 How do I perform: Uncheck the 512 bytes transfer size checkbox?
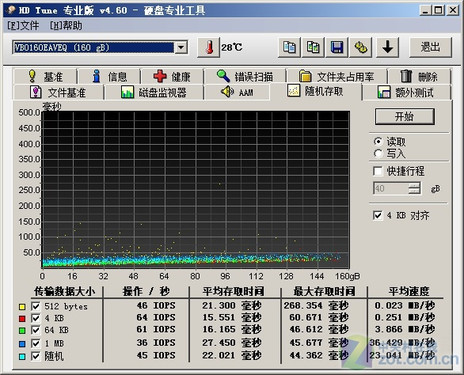(x=36, y=306)
